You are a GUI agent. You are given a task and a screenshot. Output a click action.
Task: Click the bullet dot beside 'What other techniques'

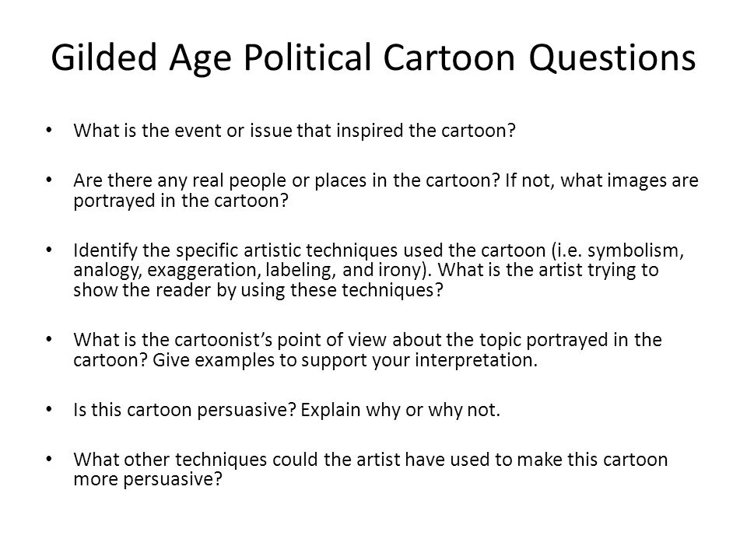pos(49,459)
